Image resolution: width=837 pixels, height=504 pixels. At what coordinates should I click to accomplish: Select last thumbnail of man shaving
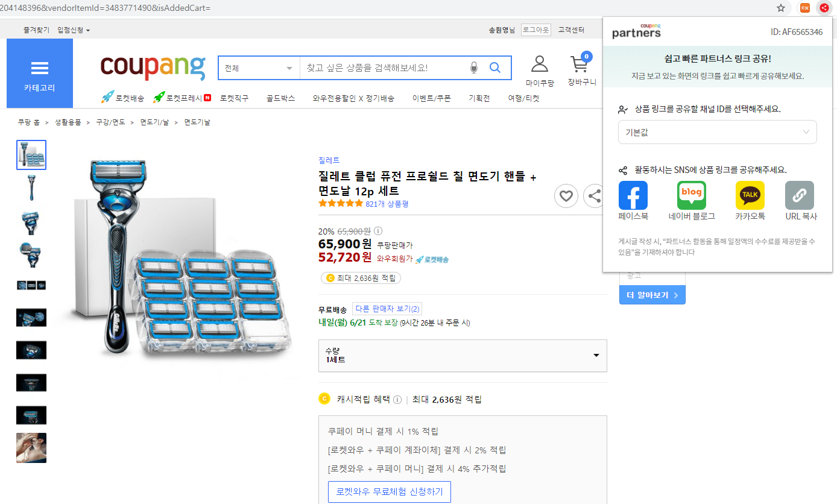31,448
